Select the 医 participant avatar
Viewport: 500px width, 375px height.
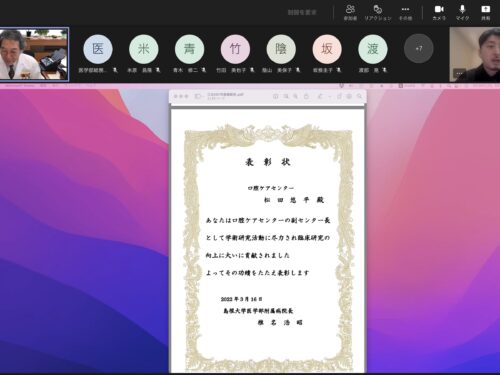tap(98, 49)
